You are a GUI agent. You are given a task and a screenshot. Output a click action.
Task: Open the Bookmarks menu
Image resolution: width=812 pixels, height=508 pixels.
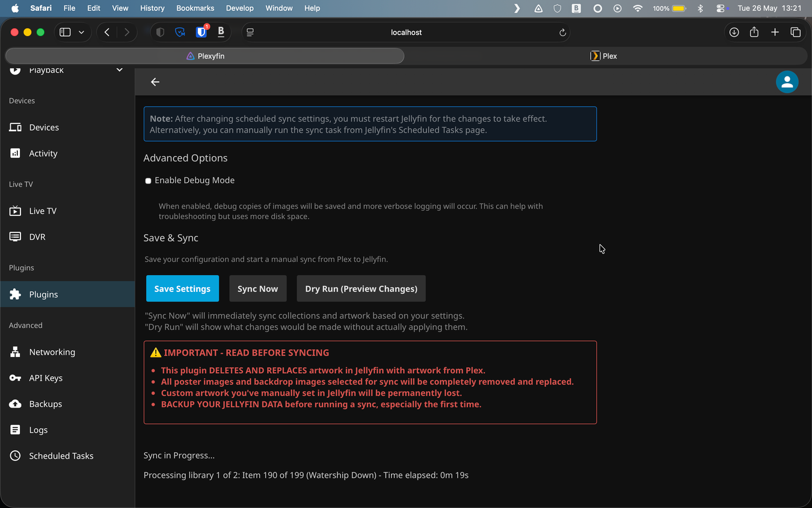pyautogui.click(x=195, y=8)
